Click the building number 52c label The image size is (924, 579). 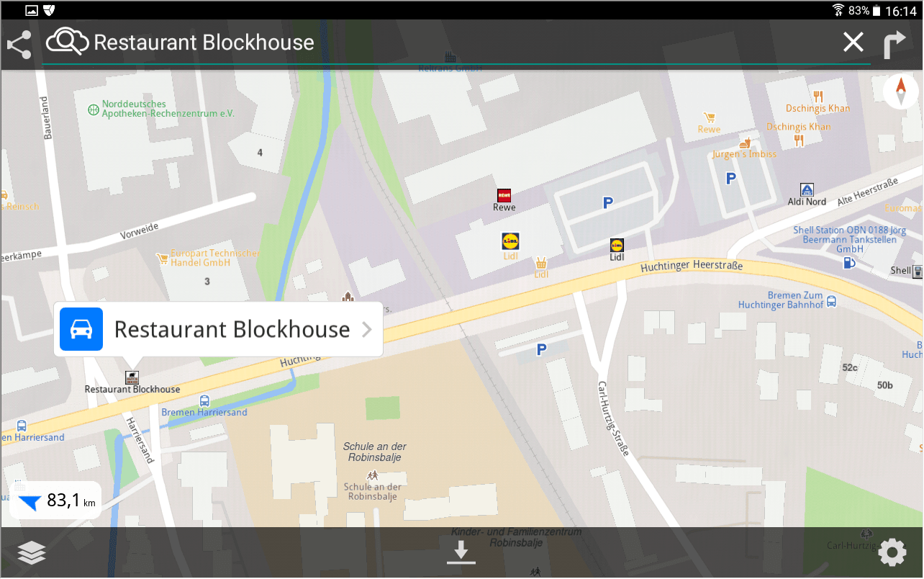(x=849, y=368)
